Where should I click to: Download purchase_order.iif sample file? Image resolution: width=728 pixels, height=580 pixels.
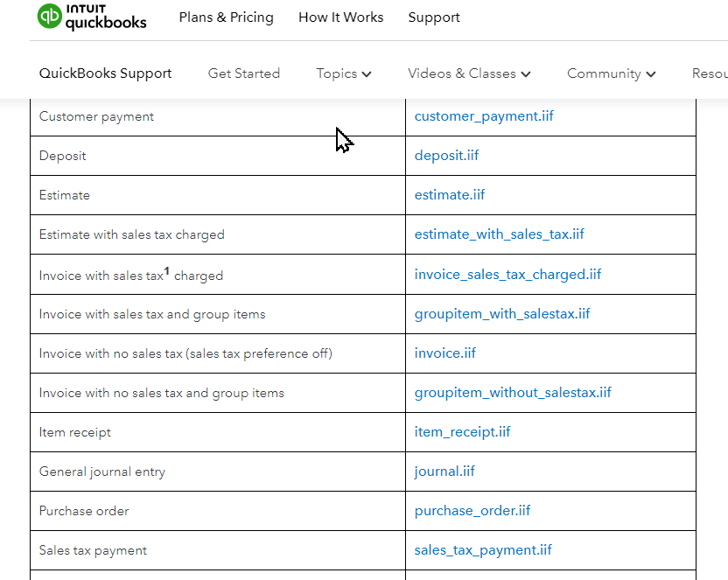coord(472,511)
